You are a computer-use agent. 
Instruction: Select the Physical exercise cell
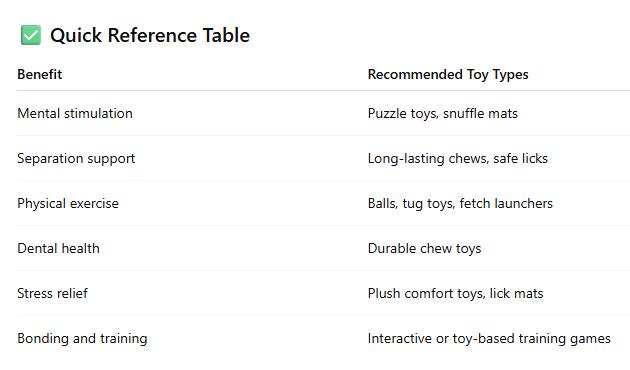pyautogui.click(x=68, y=203)
